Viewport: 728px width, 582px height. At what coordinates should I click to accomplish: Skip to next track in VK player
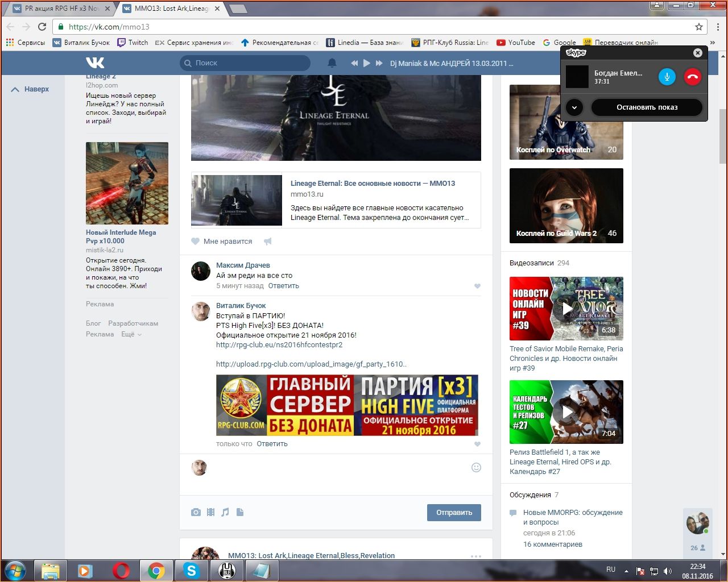pos(379,63)
